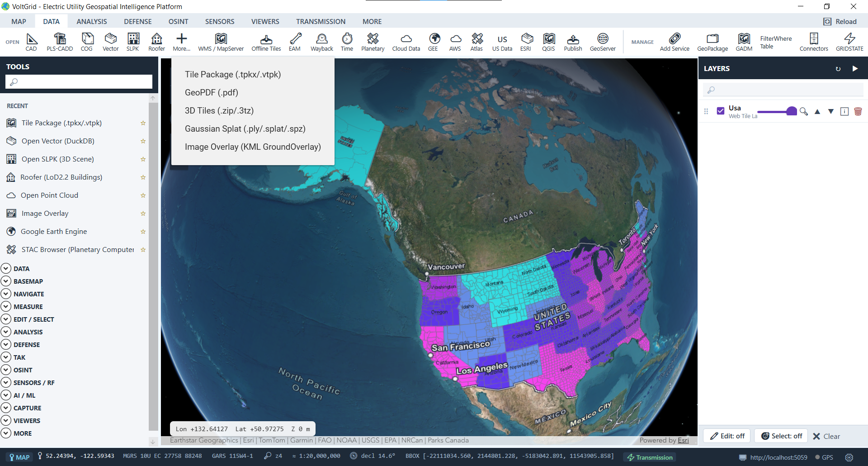
Task: Favorite the Image Overlay recent tool
Action: coord(143,214)
